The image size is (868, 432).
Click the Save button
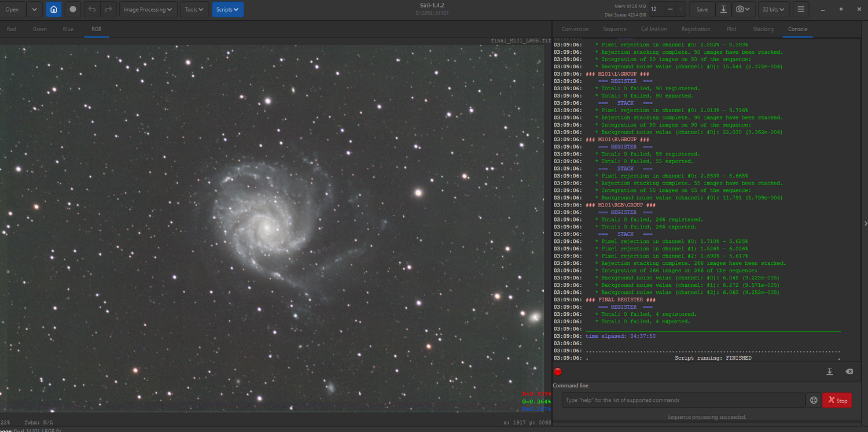pos(702,9)
